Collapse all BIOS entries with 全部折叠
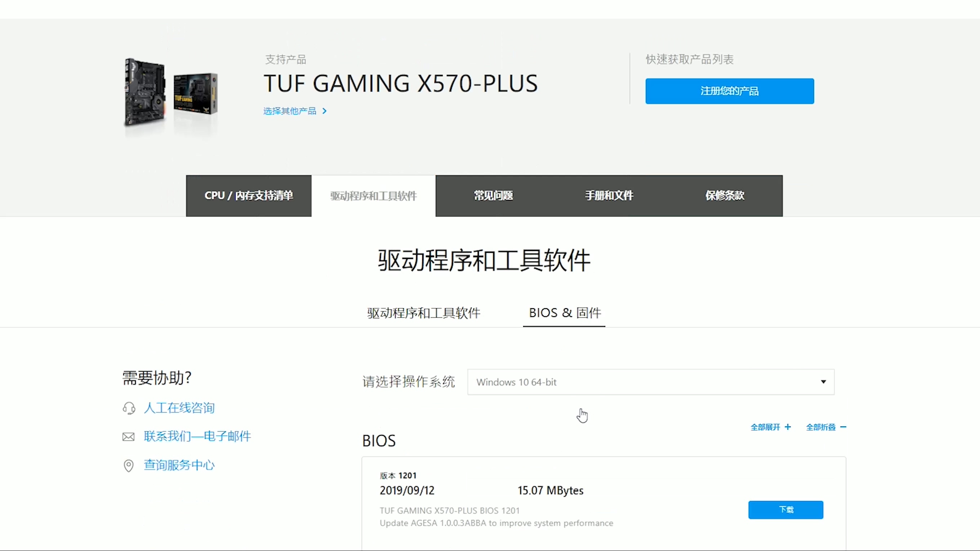980x551 pixels. point(826,427)
